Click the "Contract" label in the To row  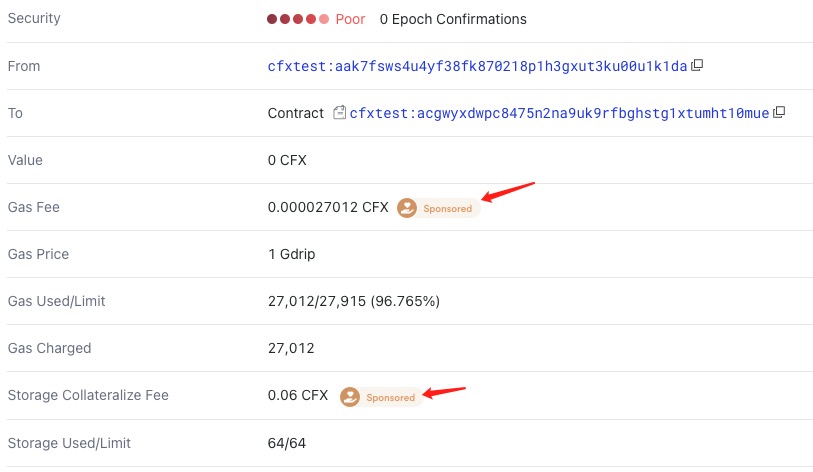coord(296,113)
